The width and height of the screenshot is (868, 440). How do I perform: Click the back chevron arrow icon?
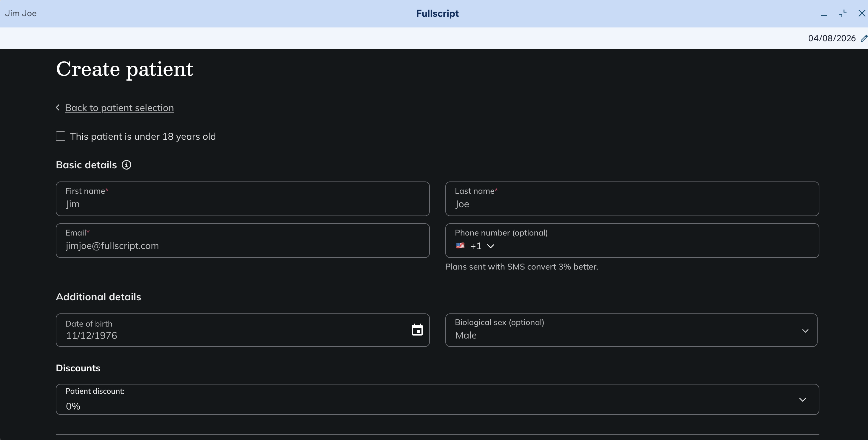tap(58, 107)
